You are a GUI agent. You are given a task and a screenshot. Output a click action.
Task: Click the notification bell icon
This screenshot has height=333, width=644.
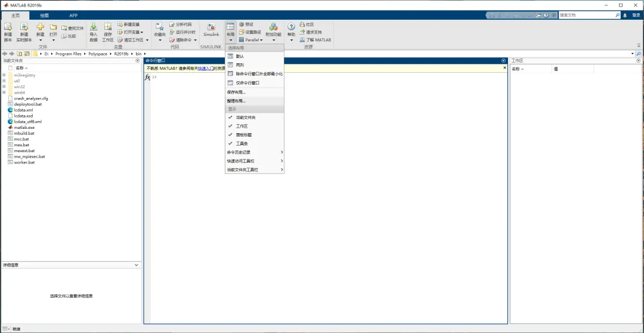[x=625, y=15]
